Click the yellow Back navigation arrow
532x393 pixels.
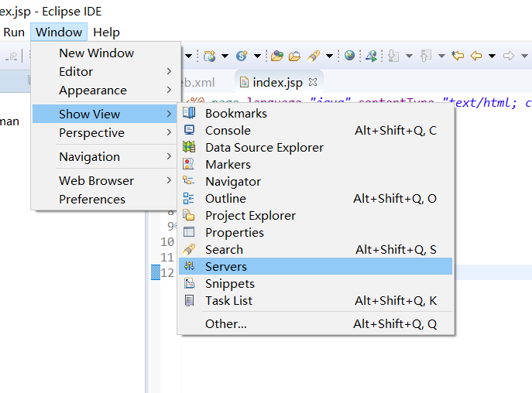click(476, 56)
